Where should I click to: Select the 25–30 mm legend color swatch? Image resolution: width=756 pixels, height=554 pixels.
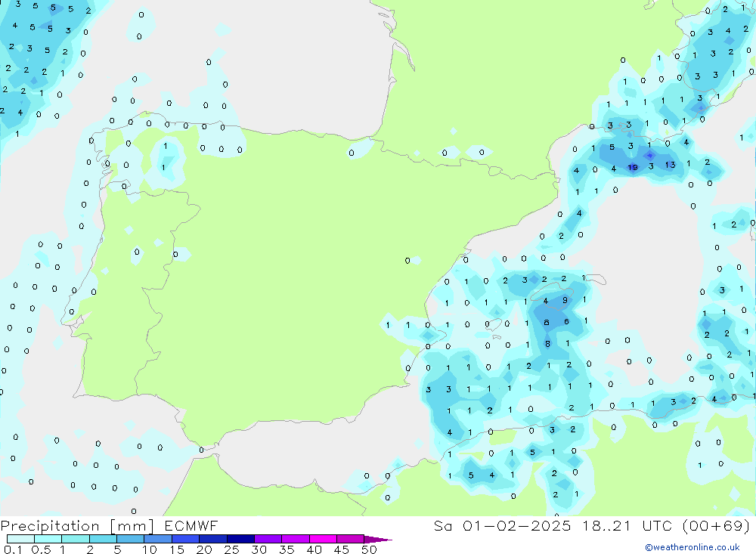pos(240,539)
